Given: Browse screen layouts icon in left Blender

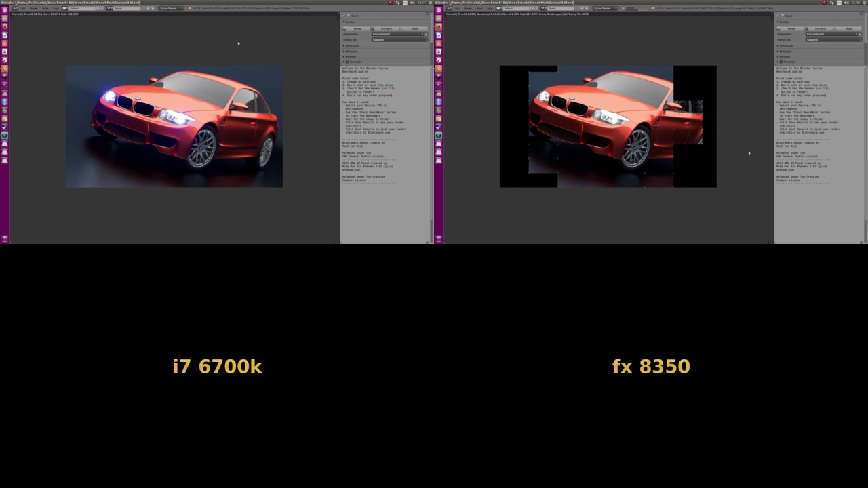Looking at the screenshot, I should pyautogui.click(x=64, y=8).
